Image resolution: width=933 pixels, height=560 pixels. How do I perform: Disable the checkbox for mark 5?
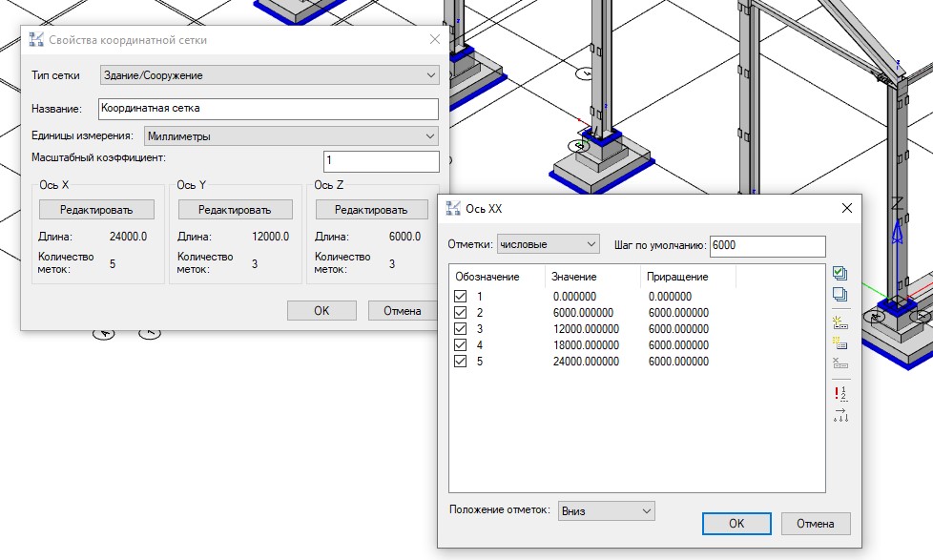pyautogui.click(x=461, y=362)
